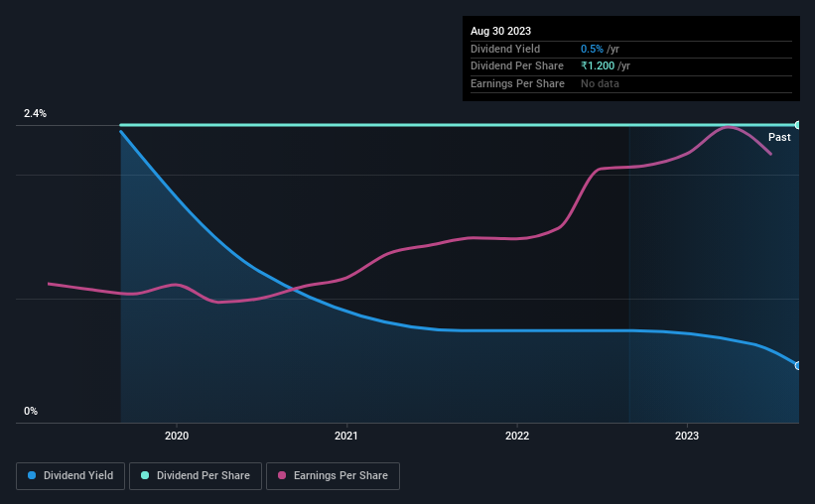Viewport: 815px width, 504px height.
Task: Click the 0.5% Dividend Yield tooltip value
Action: 592,49
